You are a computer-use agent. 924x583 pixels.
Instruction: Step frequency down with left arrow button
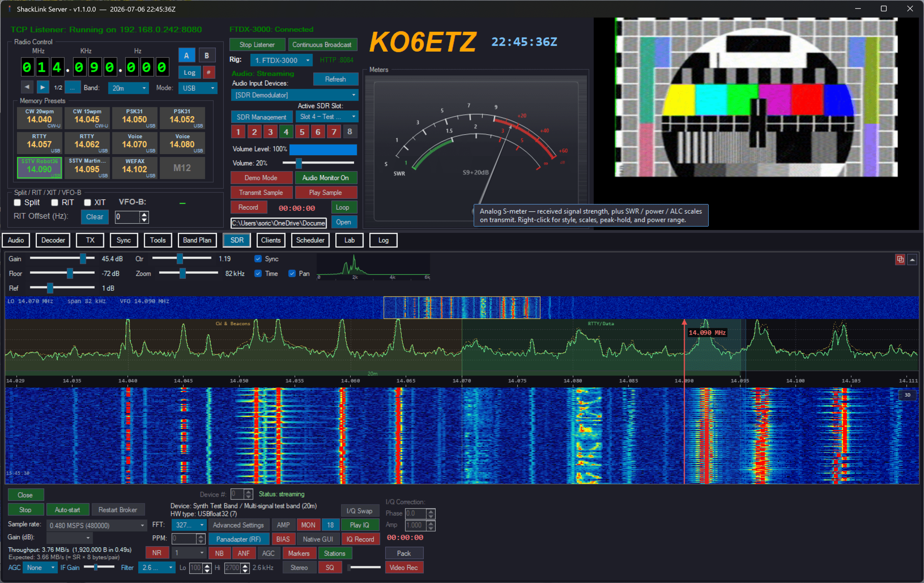coord(27,87)
